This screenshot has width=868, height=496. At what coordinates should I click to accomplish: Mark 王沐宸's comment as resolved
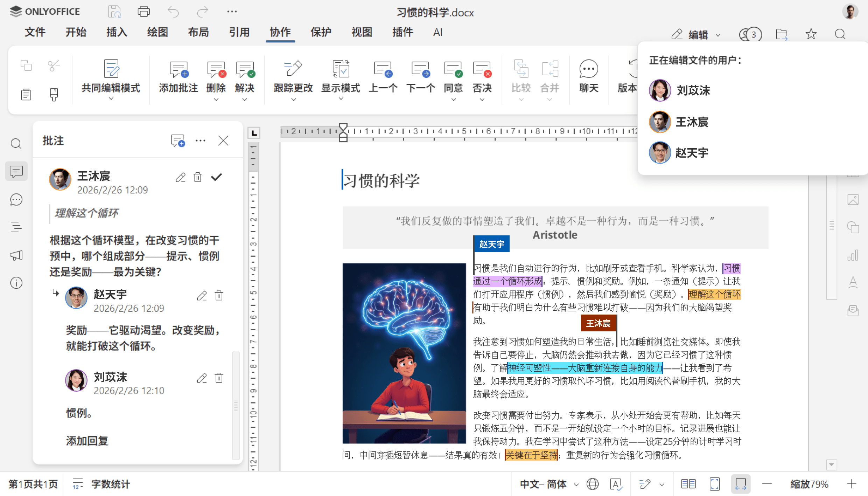[216, 177]
